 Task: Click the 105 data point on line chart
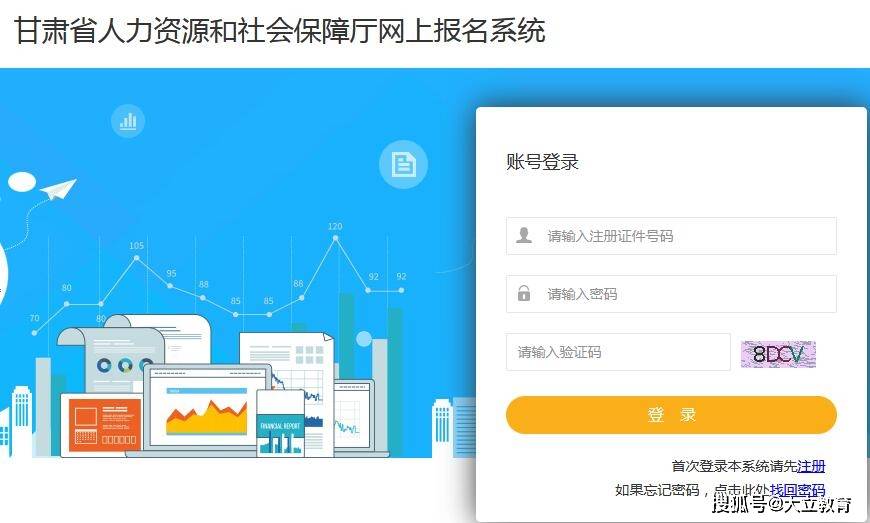[136, 258]
